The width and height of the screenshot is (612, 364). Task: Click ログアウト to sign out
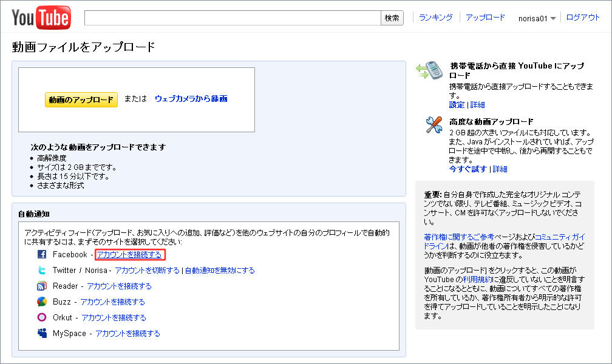pos(583,18)
